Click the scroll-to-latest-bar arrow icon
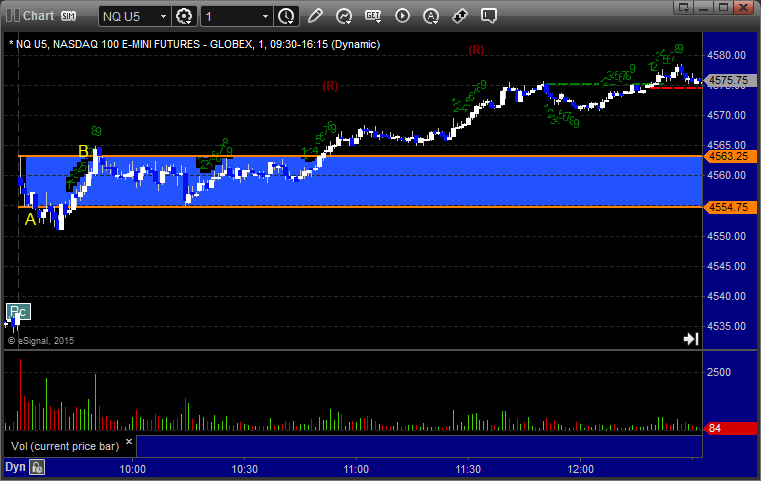This screenshot has width=761, height=481. pos(691,339)
